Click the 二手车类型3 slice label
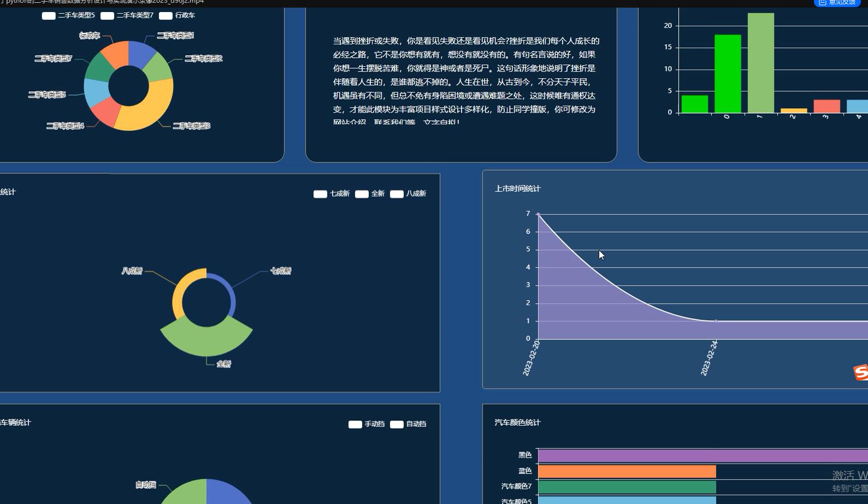This screenshot has width=868, height=504. [x=191, y=126]
